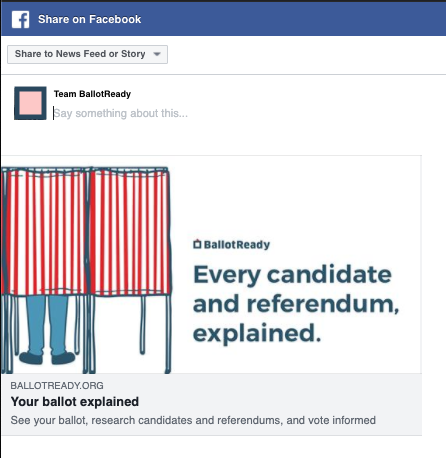Screen dimensions: 446x458
Task: Open the Your ballot explained link title
Action: point(75,402)
